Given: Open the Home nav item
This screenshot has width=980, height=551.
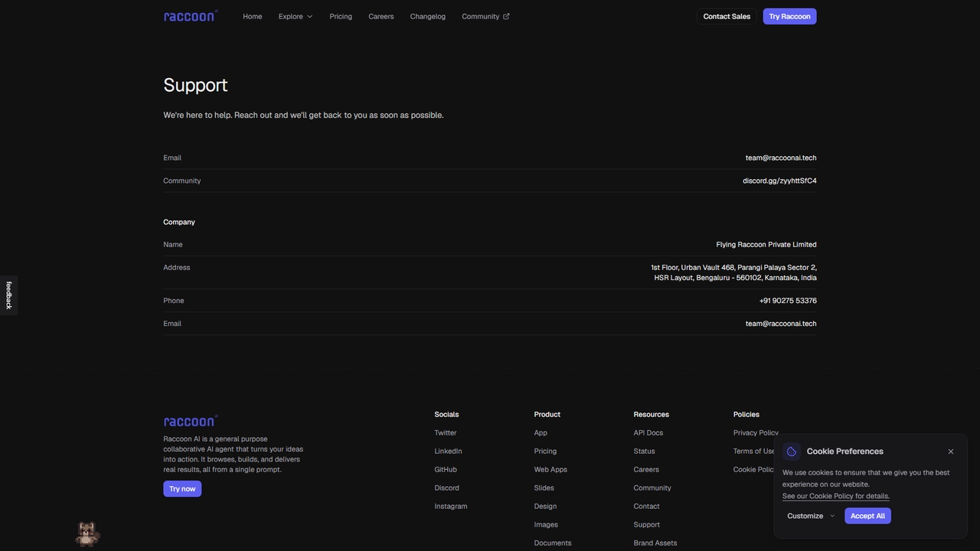Looking at the screenshot, I should click(253, 16).
